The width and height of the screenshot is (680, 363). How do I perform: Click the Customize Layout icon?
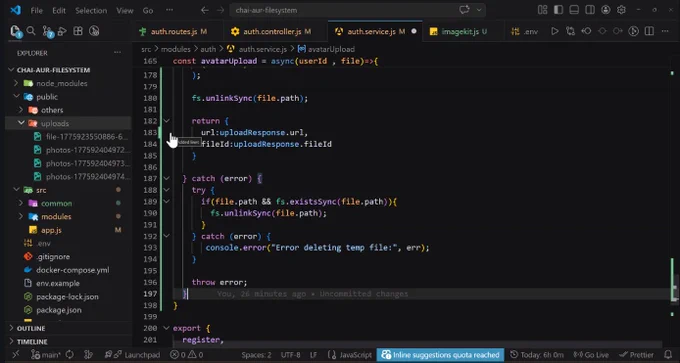542,10
